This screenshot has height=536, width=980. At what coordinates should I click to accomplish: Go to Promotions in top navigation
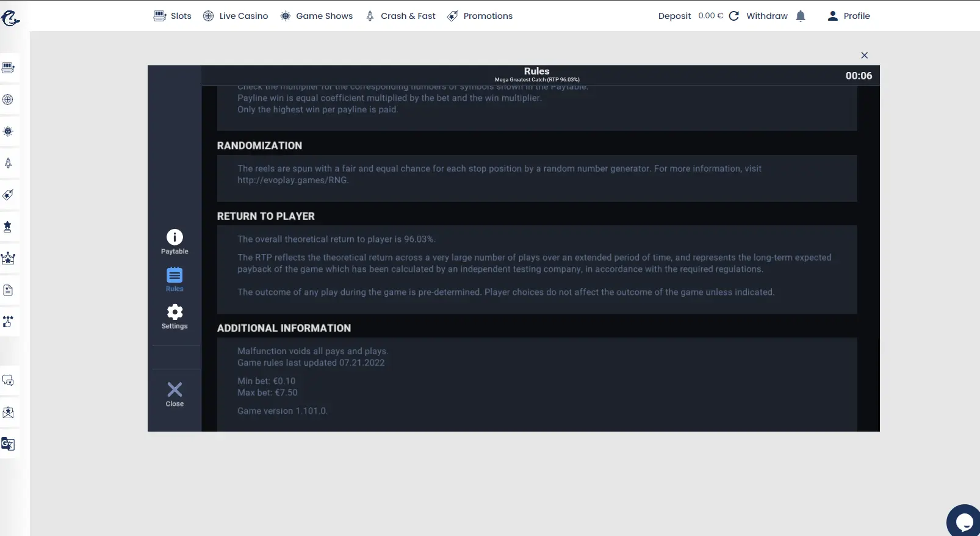(x=480, y=16)
